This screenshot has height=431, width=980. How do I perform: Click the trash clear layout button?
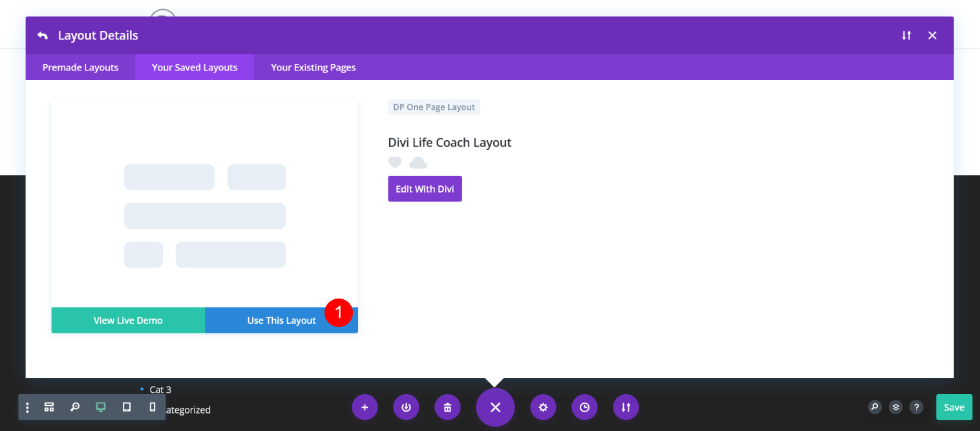click(447, 407)
